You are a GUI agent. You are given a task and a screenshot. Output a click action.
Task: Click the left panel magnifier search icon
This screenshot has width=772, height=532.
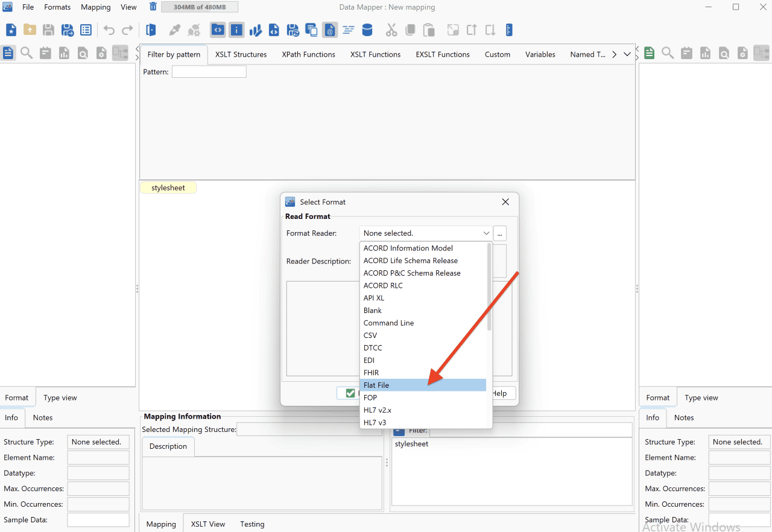27,53
